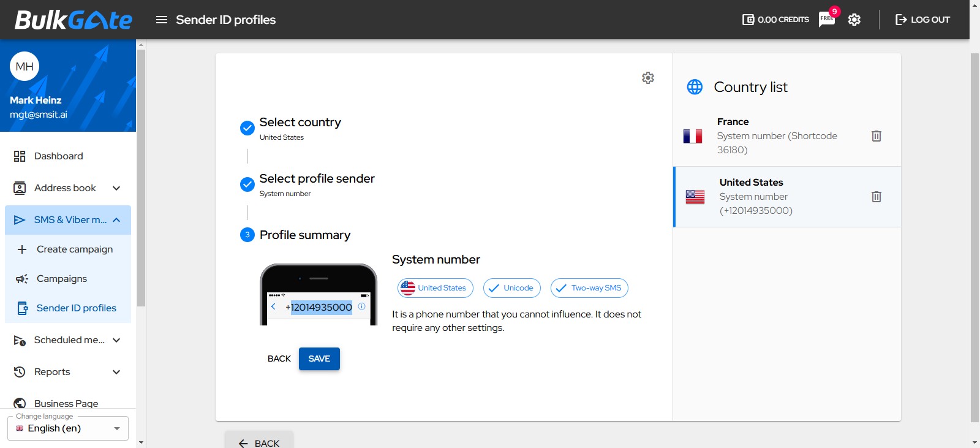The image size is (980, 448).
Task: Click the Select profile sender step title
Action: 317,178
